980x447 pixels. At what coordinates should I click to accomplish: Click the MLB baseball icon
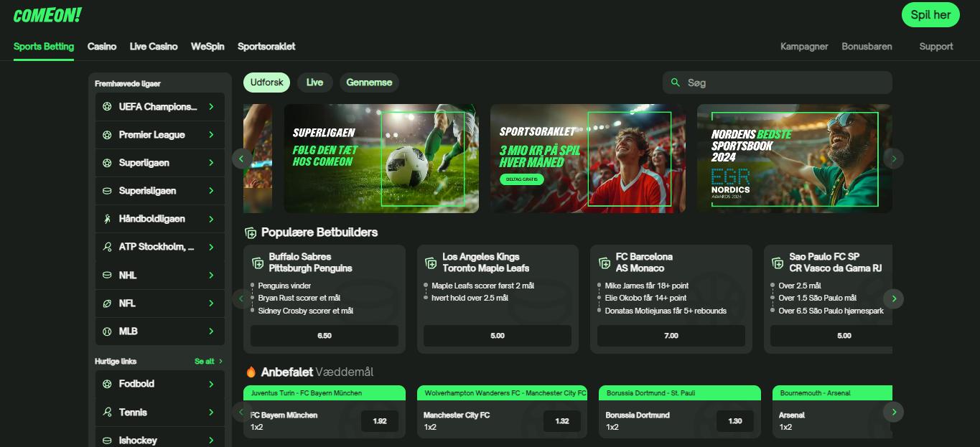tap(107, 331)
